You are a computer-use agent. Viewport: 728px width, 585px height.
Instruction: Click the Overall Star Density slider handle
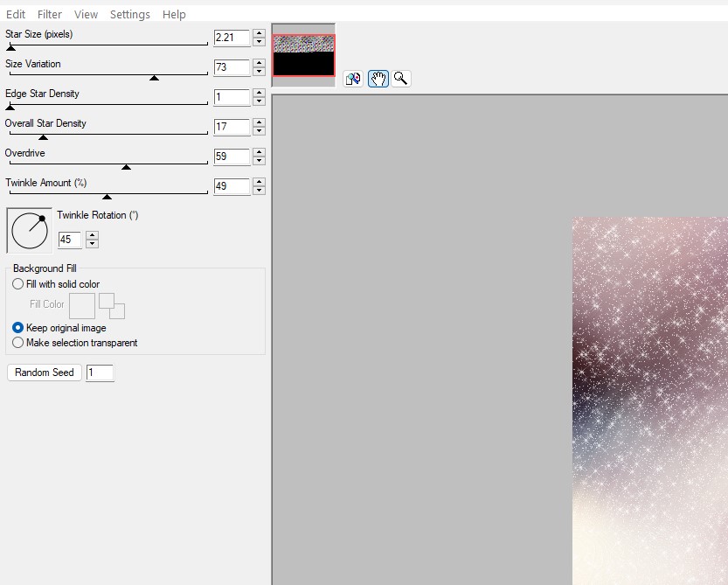point(43,137)
